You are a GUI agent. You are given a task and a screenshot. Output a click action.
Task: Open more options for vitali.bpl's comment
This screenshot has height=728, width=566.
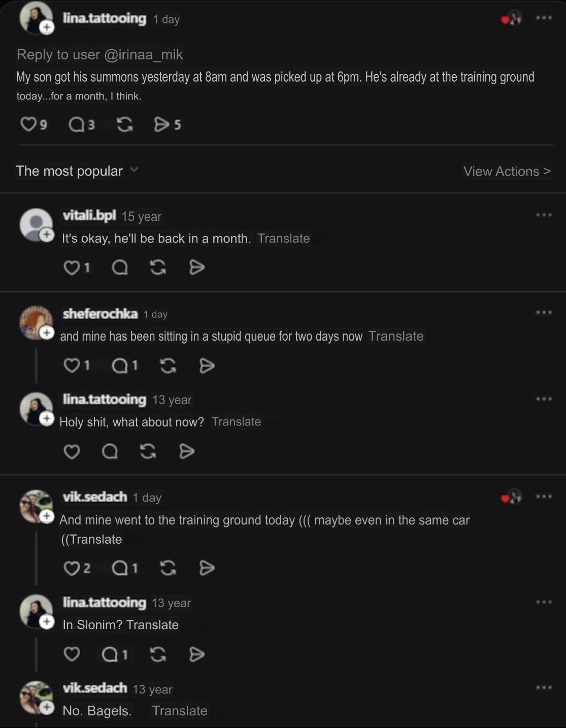click(x=544, y=215)
